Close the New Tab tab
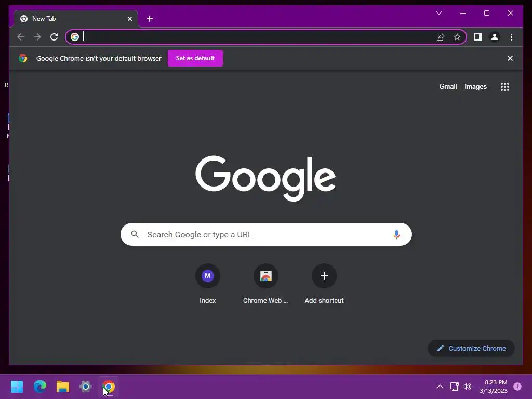Viewport: 532px width, 399px height. click(x=129, y=19)
